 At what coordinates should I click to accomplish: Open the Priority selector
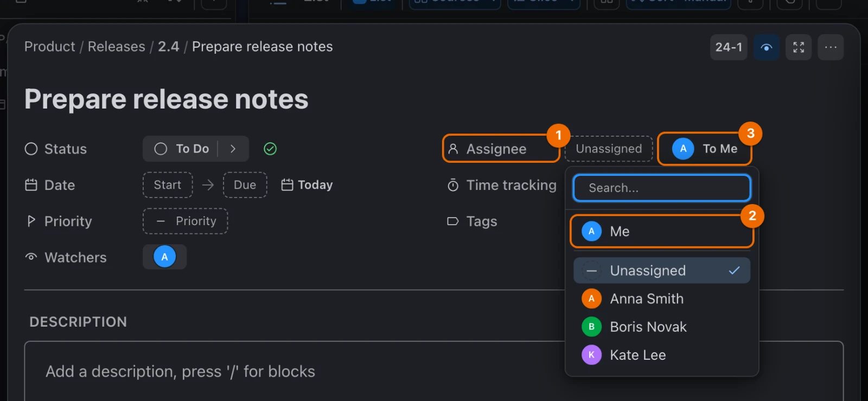[x=186, y=221]
